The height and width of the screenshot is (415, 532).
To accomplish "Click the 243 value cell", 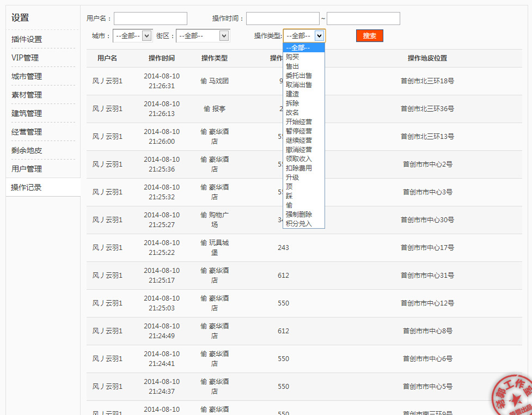I will 283,248.
